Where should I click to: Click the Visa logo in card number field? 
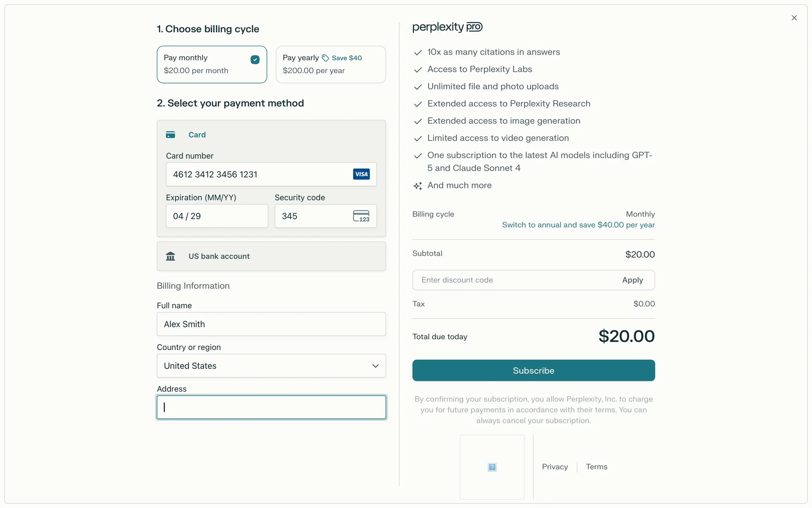pos(361,174)
